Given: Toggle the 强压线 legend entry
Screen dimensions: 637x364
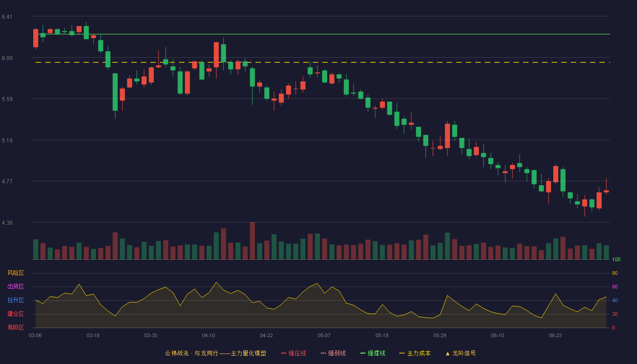Looking at the screenshot, I should pyautogui.click(x=293, y=353).
